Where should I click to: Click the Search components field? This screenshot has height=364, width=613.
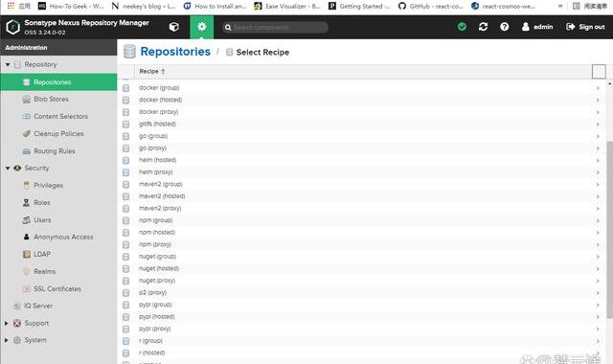(x=275, y=28)
